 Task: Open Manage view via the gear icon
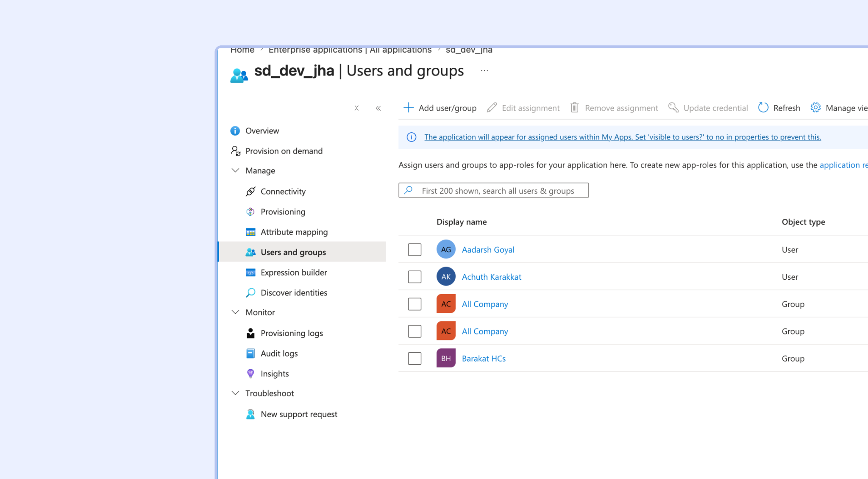(815, 108)
